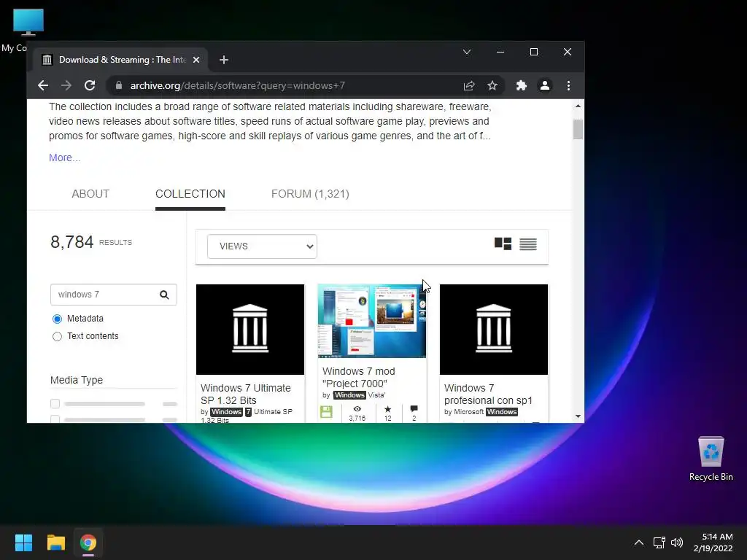Click the page scrollbar down arrow
The width and height of the screenshot is (747, 560).
tap(578, 416)
